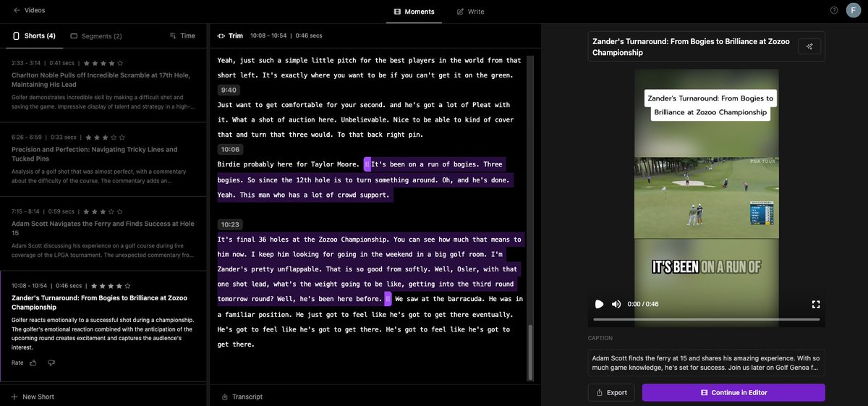This screenshot has height=406, width=868.
Task: Grab the trim start handle before "It's been"
Action: point(367,164)
